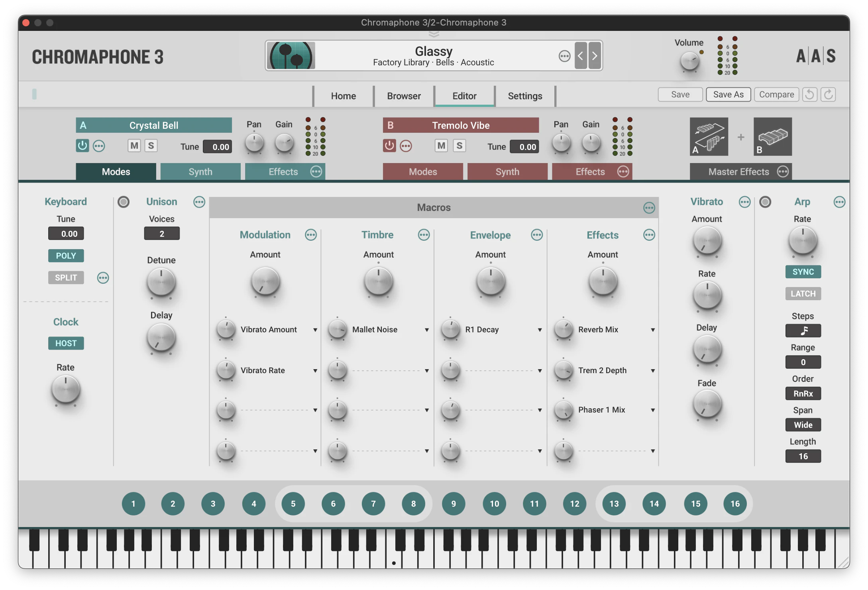
Task: Toggle layer B power button
Action: [x=389, y=146]
